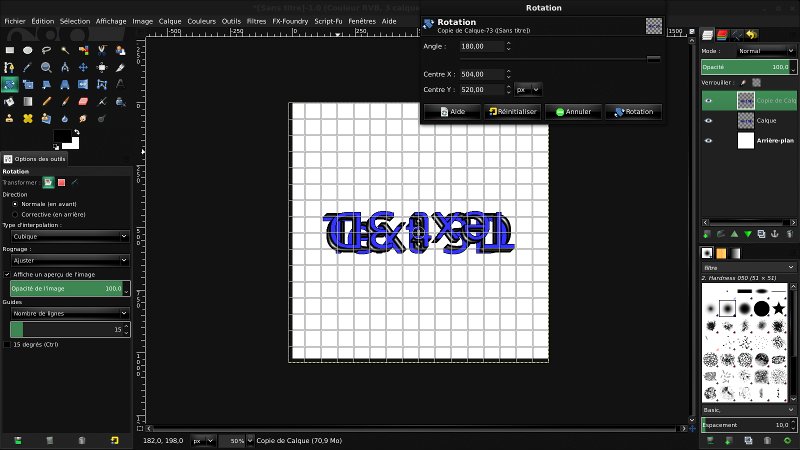Swap foreground and background colors

[77, 132]
